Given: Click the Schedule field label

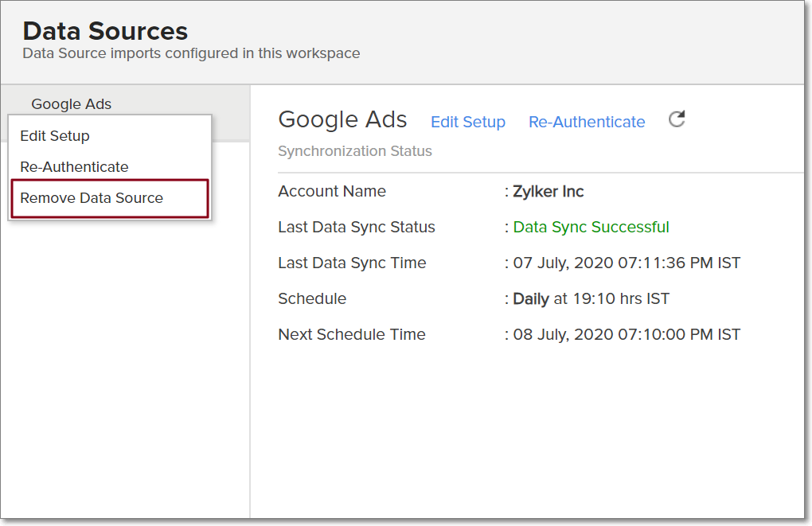Looking at the screenshot, I should pyautogui.click(x=312, y=299).
